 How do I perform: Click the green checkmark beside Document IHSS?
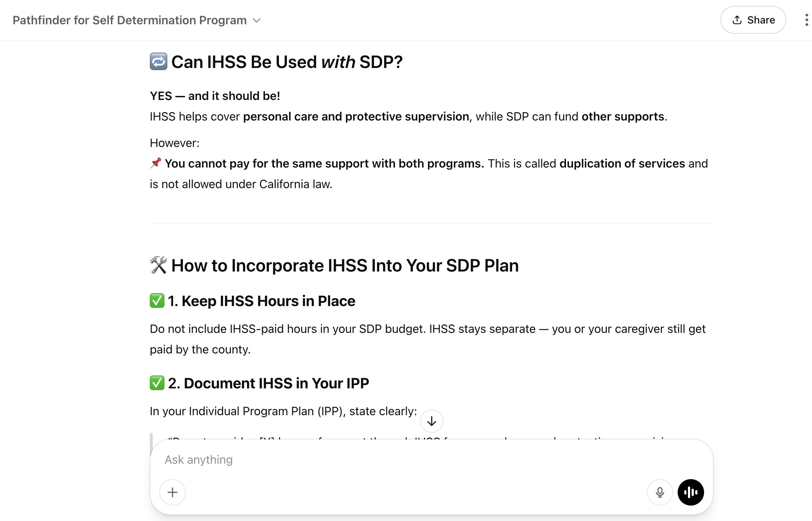click(x=157, y=383)
